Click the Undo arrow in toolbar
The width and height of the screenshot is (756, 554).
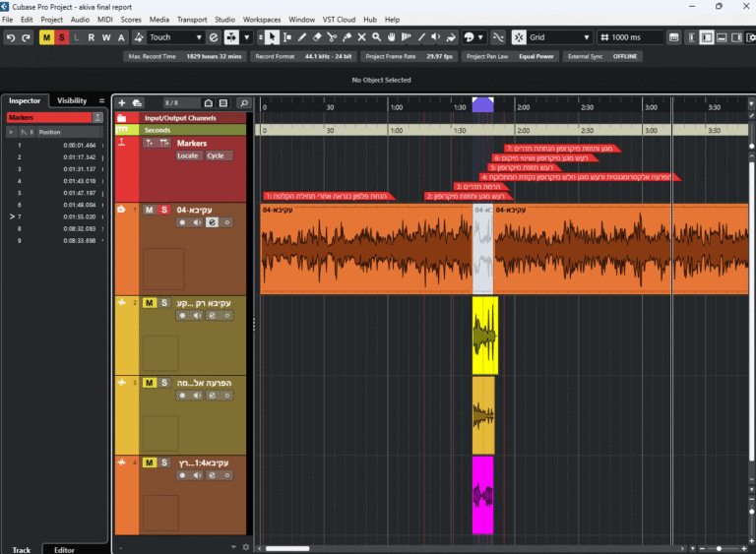[x=11, y=37]
